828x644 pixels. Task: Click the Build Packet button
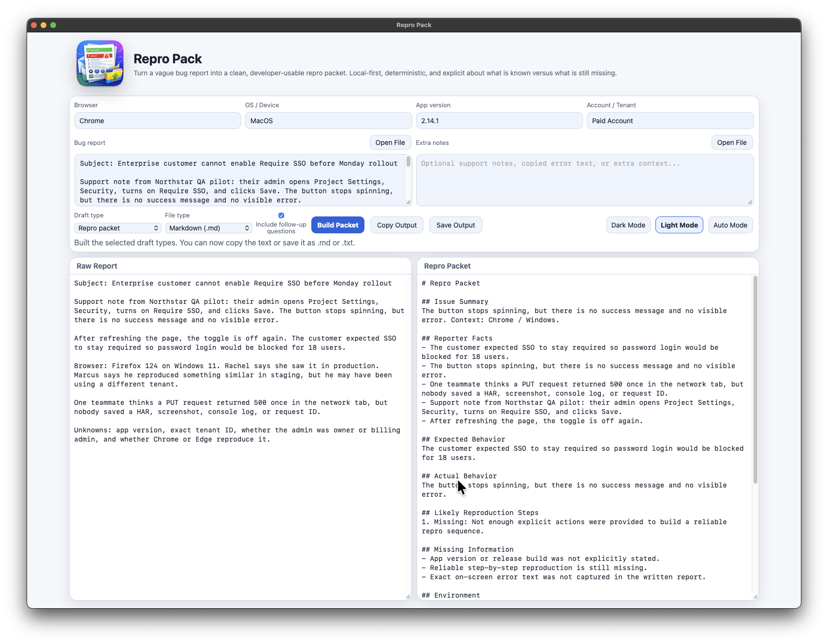click(338, 225)
